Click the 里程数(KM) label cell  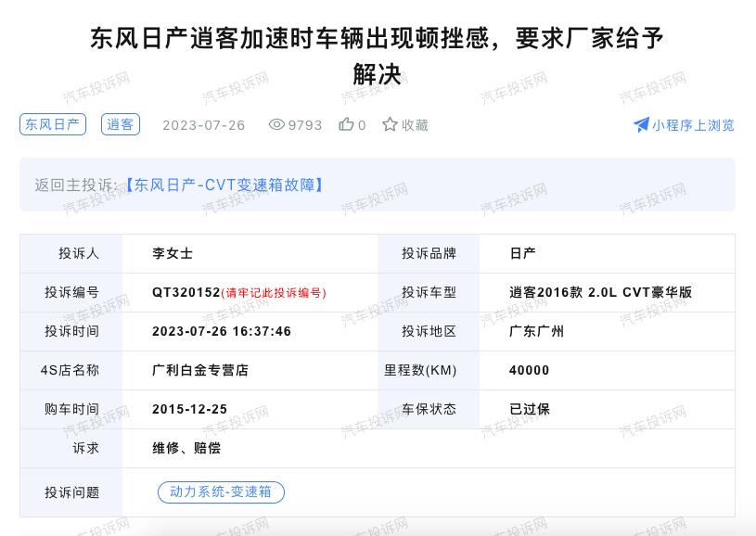tap(429, 370)
